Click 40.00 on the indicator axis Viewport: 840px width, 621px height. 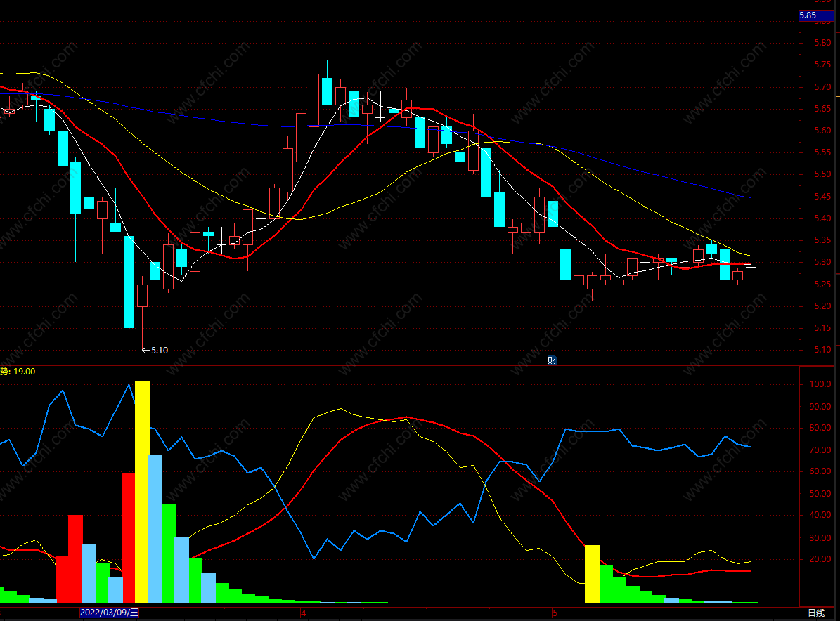[820, 515]
